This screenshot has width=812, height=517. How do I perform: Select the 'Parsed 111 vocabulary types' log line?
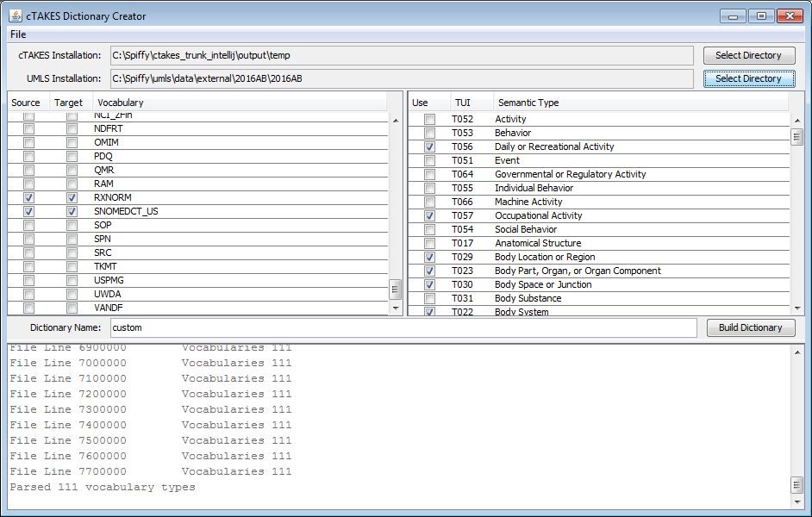(103, 487)
